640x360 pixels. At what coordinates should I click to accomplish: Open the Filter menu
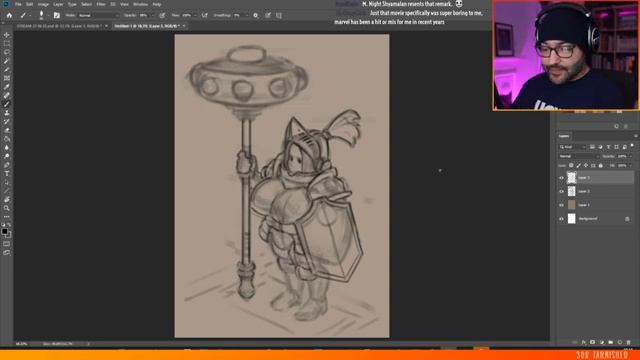click(101, 4)
